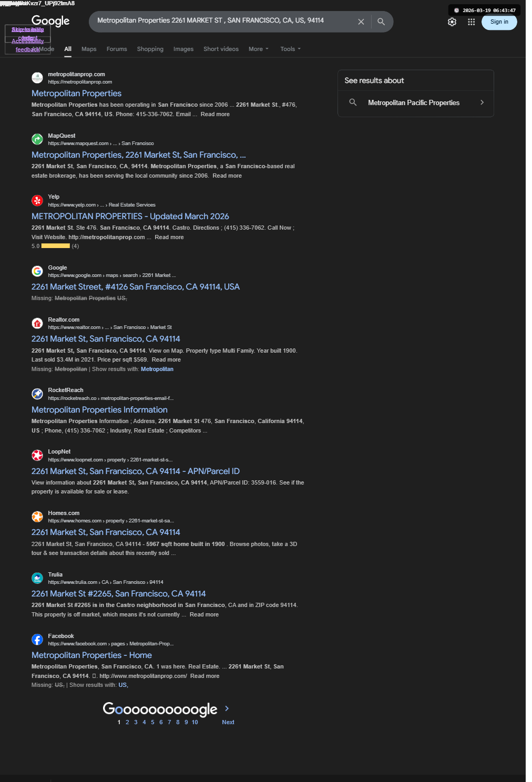Open the Tools dropdown
The height and width of the screenshot is (782, 532).
pos(291,49)
